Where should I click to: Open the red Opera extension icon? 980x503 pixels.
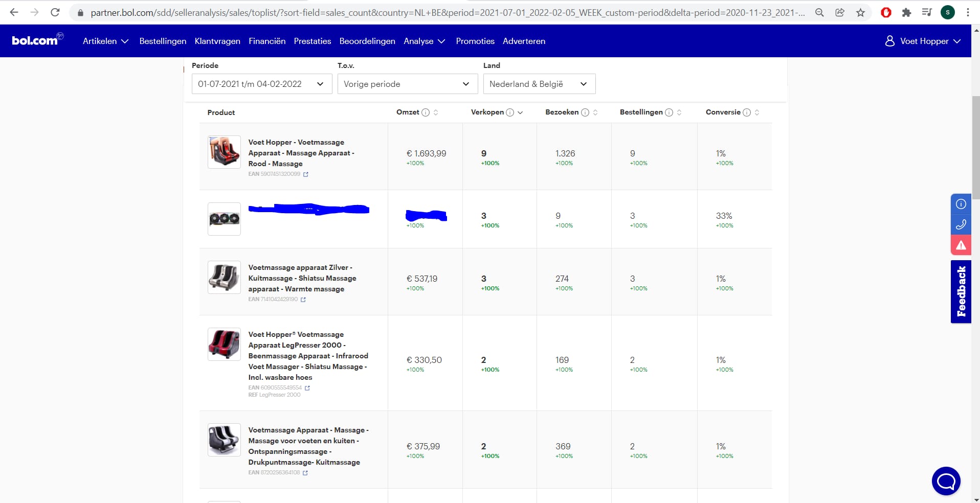point(886,13)
